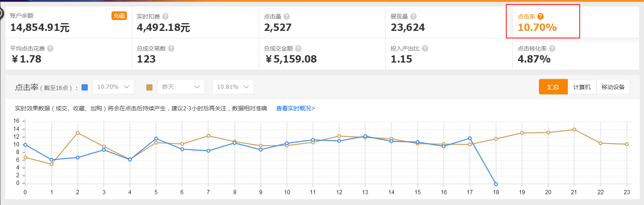Open the 昨天 comparison date dropdown

[x=181, y=87]
